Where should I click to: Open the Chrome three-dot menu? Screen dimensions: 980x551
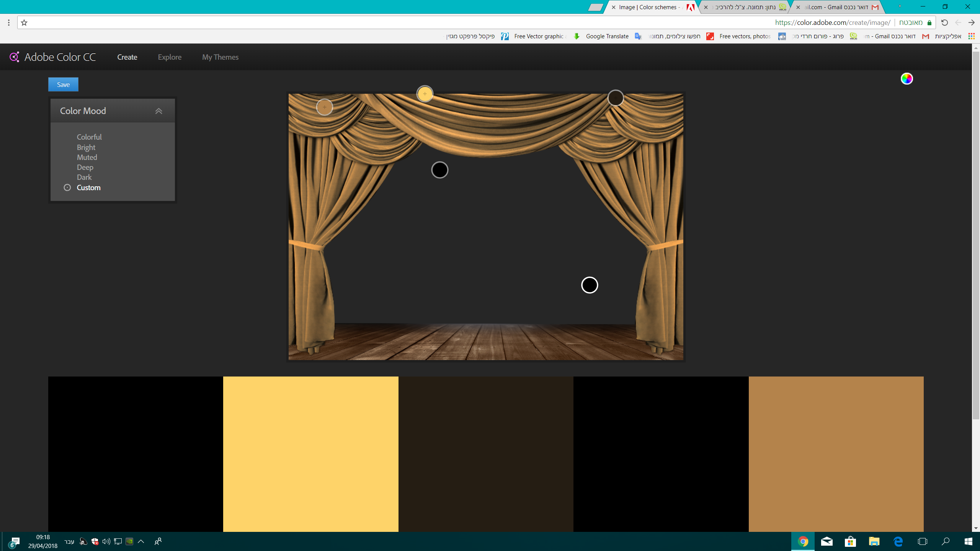[8, 23]
